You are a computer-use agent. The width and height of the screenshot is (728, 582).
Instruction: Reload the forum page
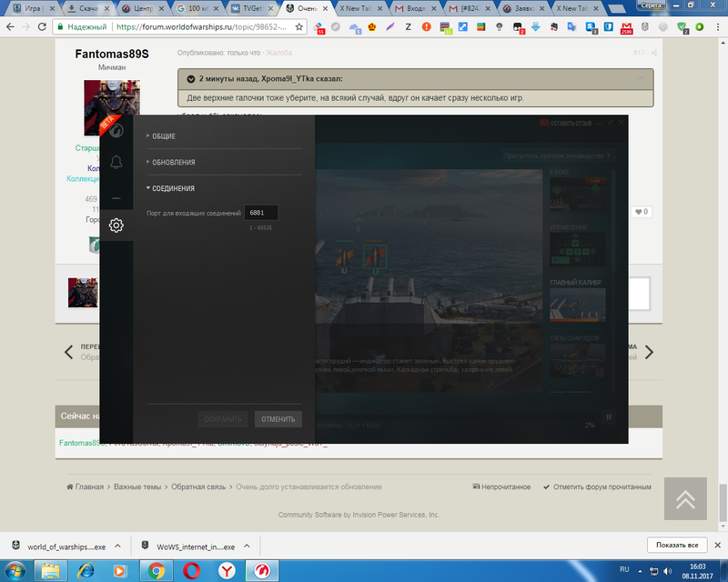pos(42,27)
